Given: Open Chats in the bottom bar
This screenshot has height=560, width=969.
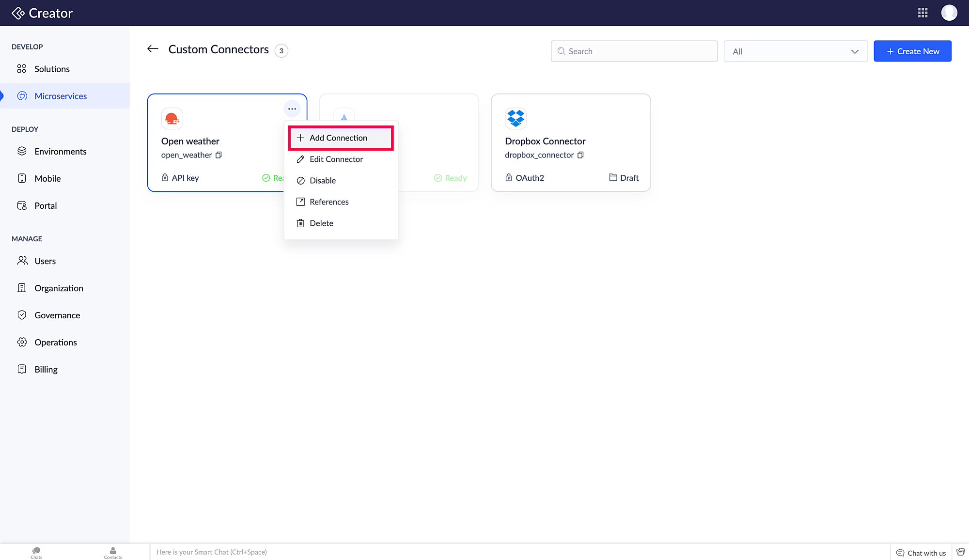Looking at the screenshot, I should [x=36, y=552].
